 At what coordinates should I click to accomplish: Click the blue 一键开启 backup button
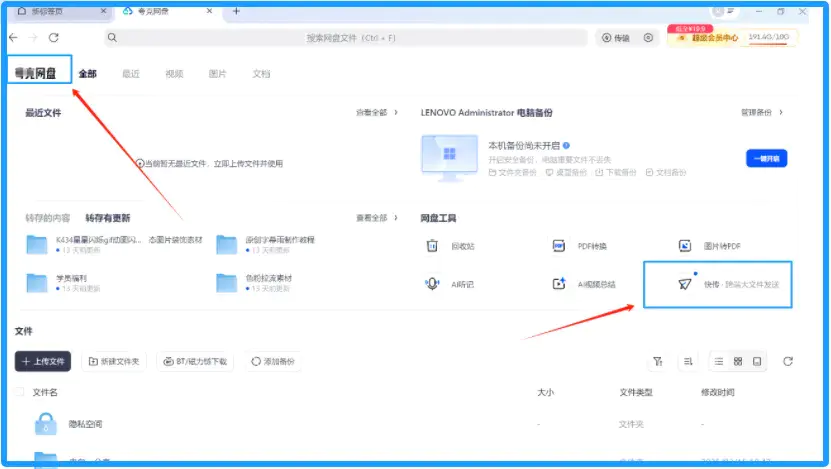tap(766, 158)
